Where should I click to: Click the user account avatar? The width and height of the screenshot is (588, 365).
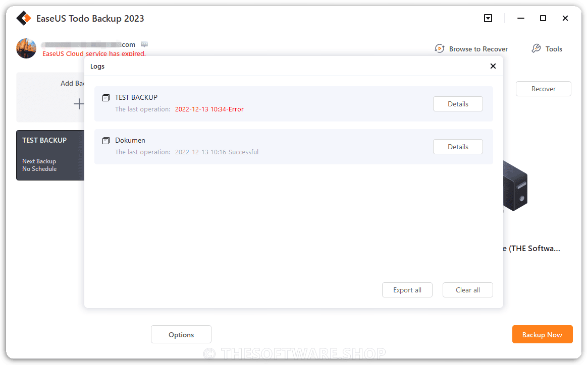coord(26,48)
